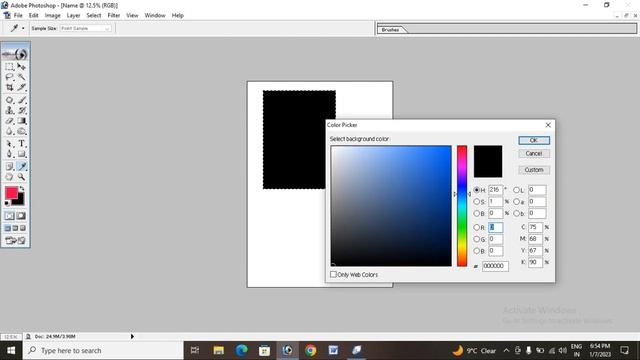Open Microsoft Edge from the taskbar
Screen dimensions: 640x360
coord(242,351)
